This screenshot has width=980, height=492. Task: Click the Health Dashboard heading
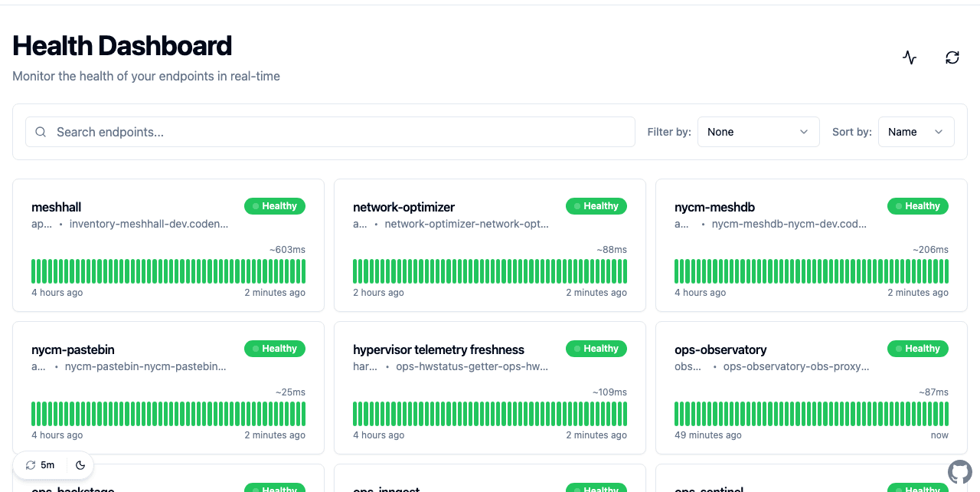pos(122,46)
